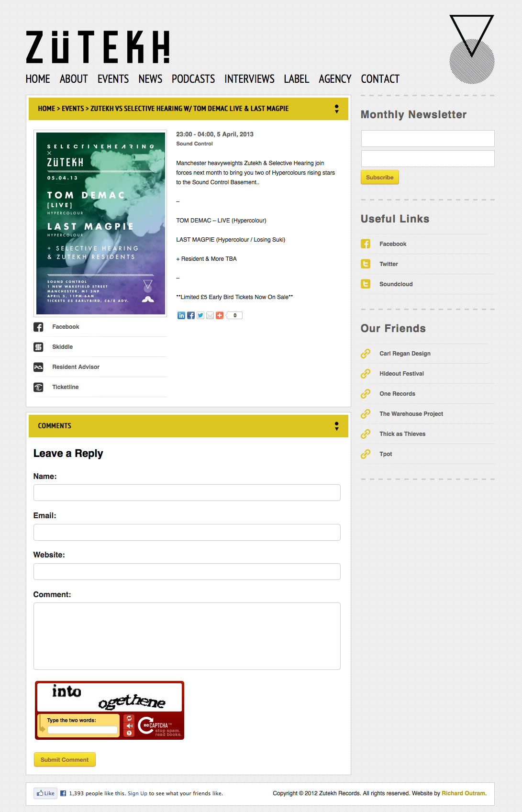Screen dimensions: 522x812
Task: Open the Podcasts menu item
Action: [x=193, y=79]
